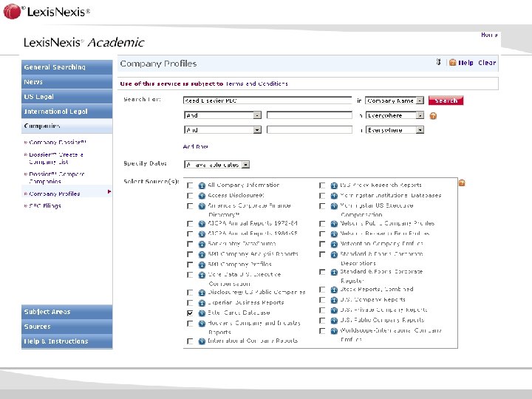Open the Company Name field dropdown
Viewport: 532px width, 399px height.
click(x=395, y=100)
